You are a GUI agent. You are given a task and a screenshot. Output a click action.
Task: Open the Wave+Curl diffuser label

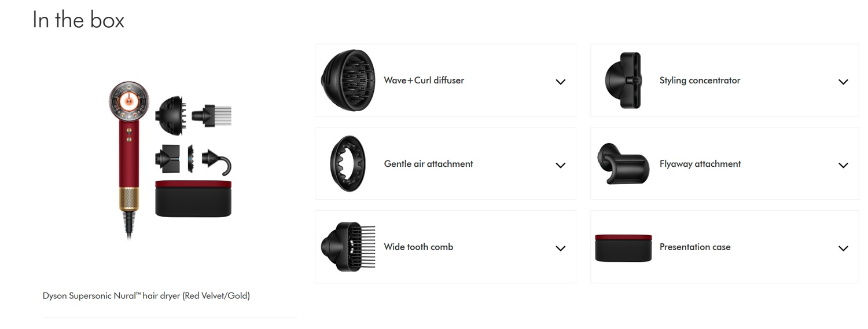424,81
